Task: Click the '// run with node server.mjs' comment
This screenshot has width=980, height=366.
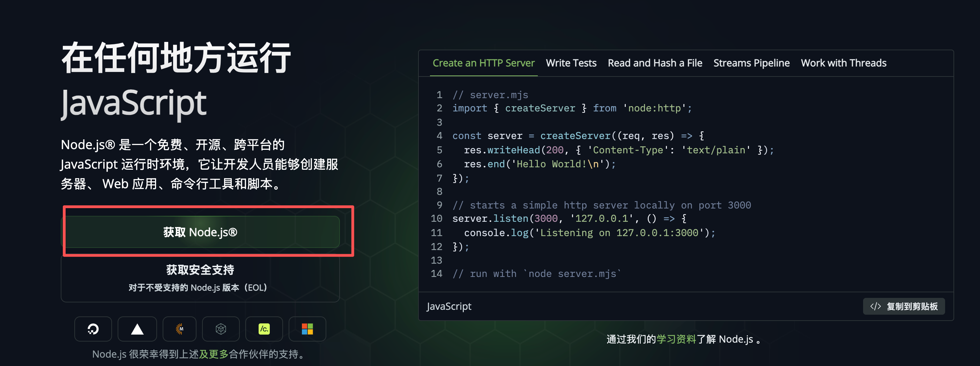Action: (x=536, y=274)
